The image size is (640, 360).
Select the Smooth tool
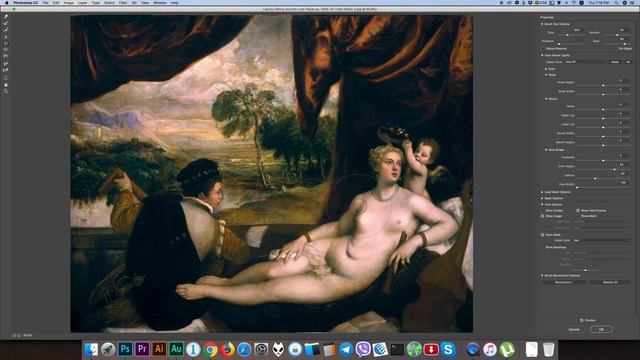point(6,29)
